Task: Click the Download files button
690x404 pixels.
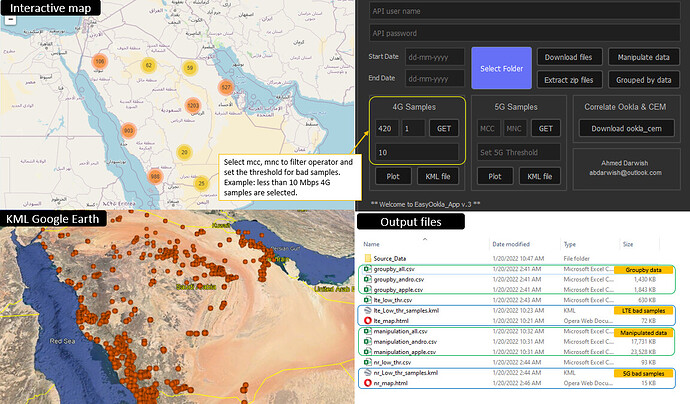Action: click(x=569, y=57)
